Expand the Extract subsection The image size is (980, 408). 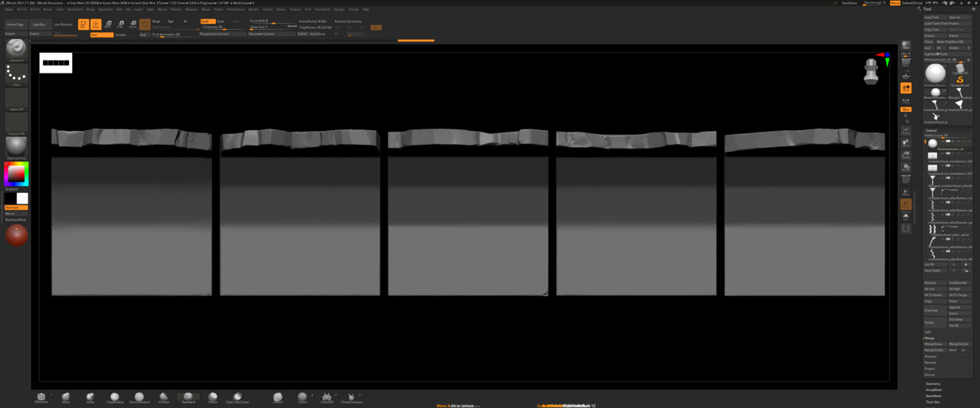click(x=929, y=374)
